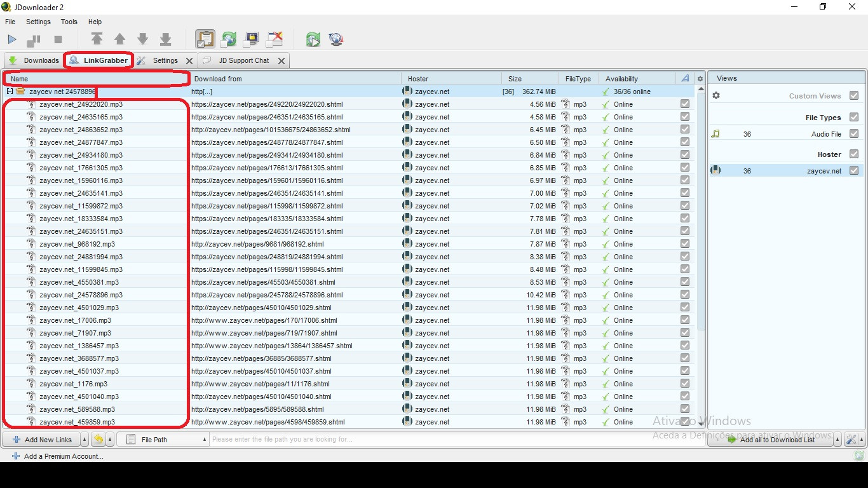Toggle silent mode window icon

click(274, 39)
